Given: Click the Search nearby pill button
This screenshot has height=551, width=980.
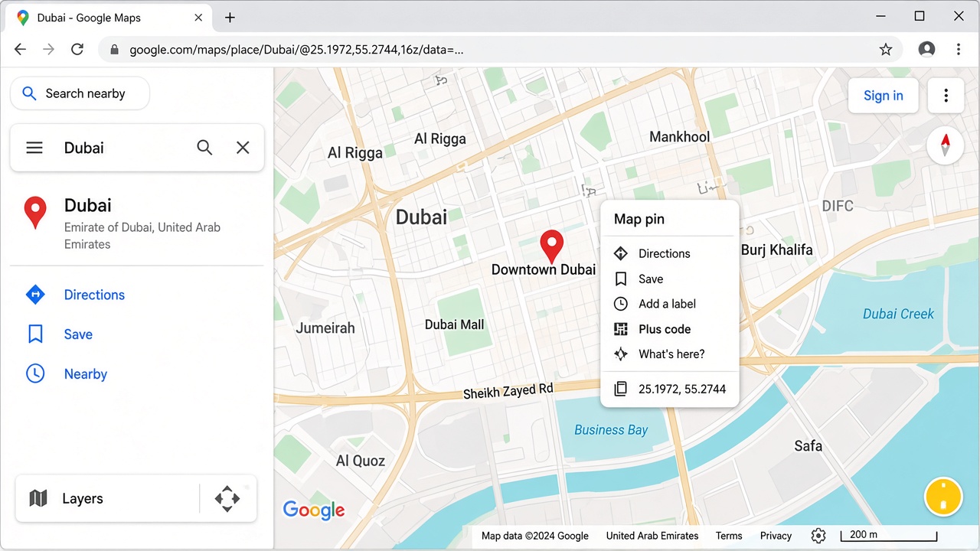Looking at the screenshot, I should pos(80,93).
